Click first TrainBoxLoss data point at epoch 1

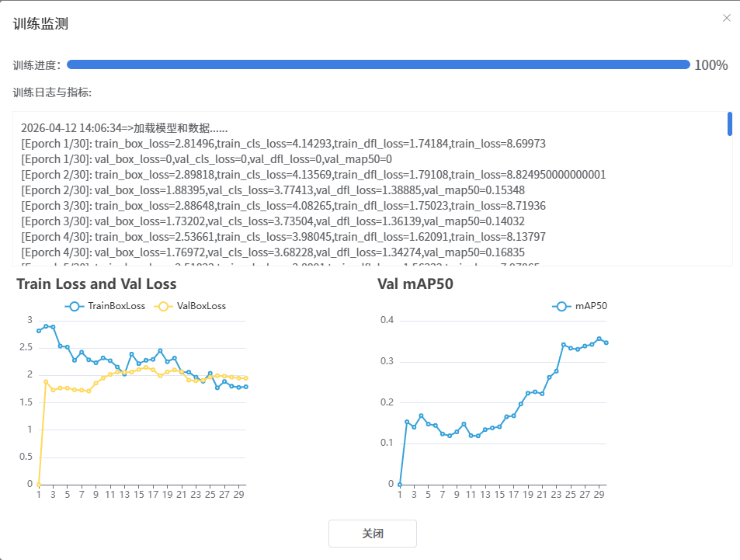coord(39,331)
